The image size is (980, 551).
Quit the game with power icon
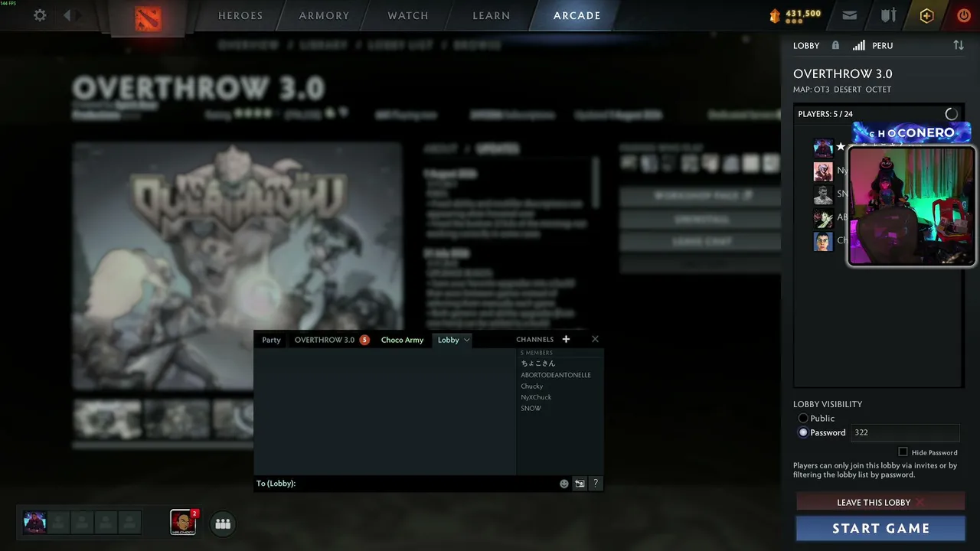pos(964,15)
